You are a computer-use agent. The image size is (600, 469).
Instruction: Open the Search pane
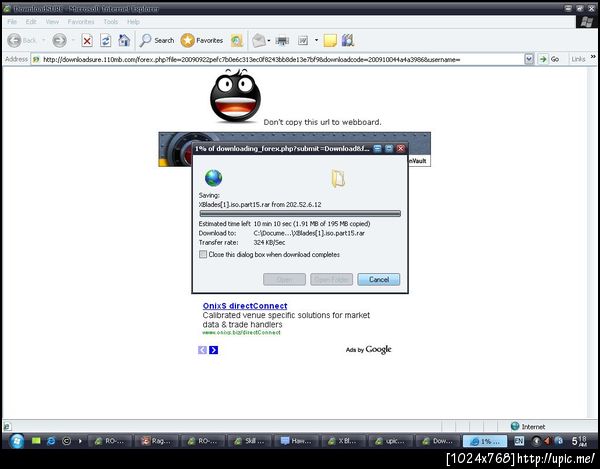(x=157, y=40)
